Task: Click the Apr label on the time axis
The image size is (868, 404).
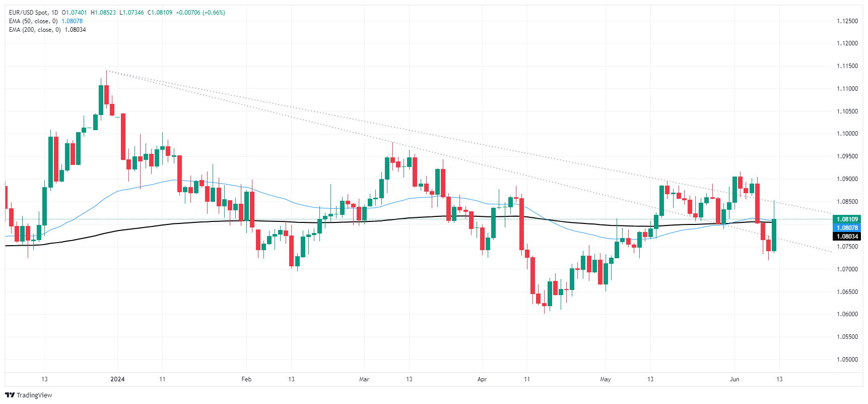Action: tap(482, 379)
